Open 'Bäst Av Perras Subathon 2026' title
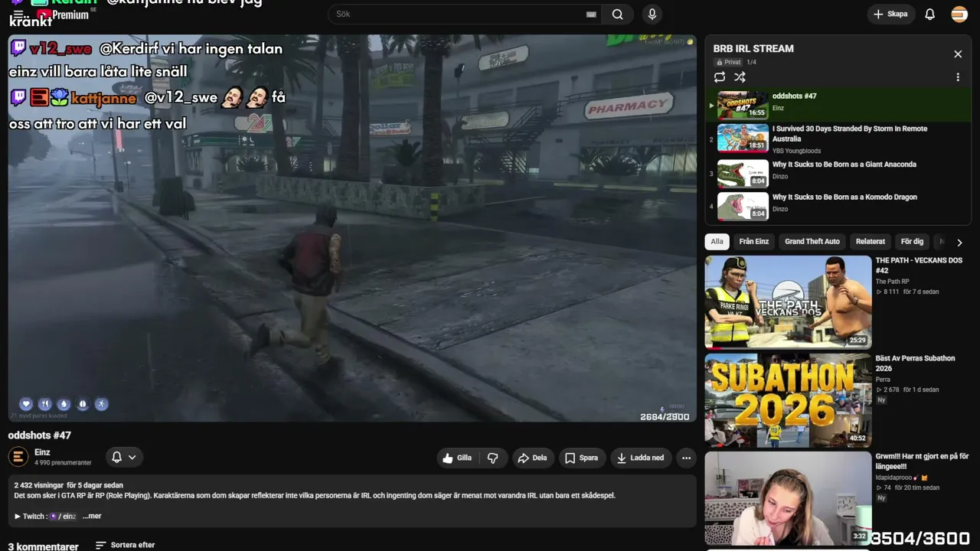 (916, 364)
